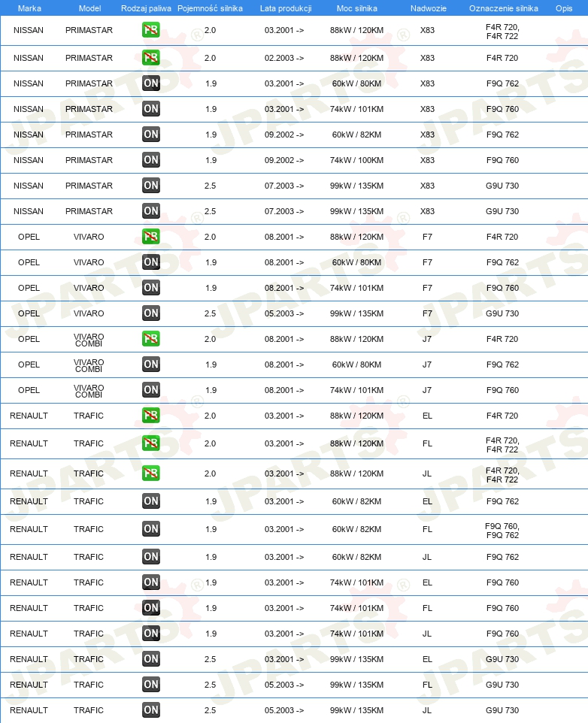Click engine code "F4R 720, F4R 722" in Trafic JL row
588x723 pixels.
pos(502,475)
